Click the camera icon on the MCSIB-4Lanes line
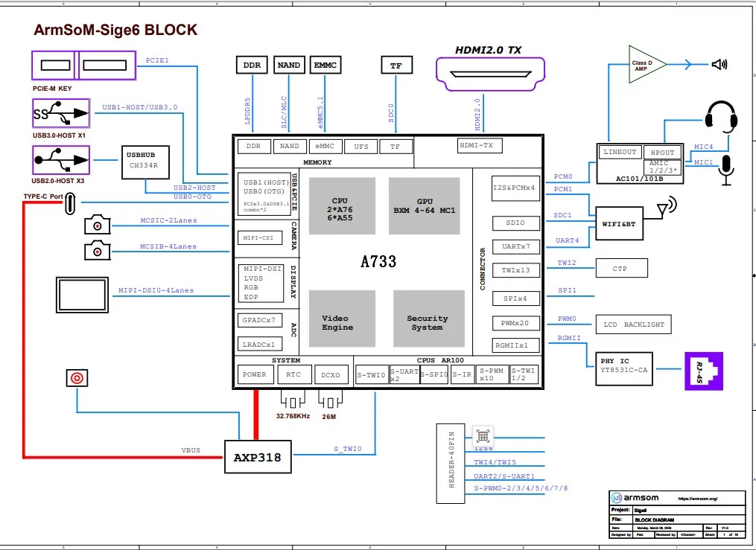 (x=97, y=251)
